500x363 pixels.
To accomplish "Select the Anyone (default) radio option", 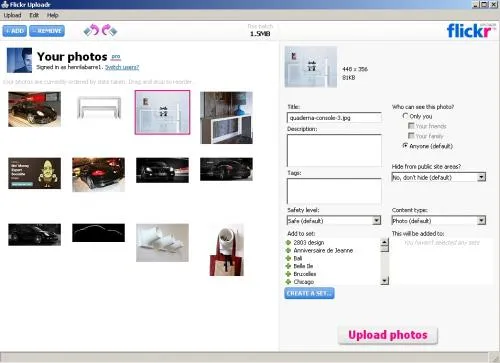I will 405,146.
